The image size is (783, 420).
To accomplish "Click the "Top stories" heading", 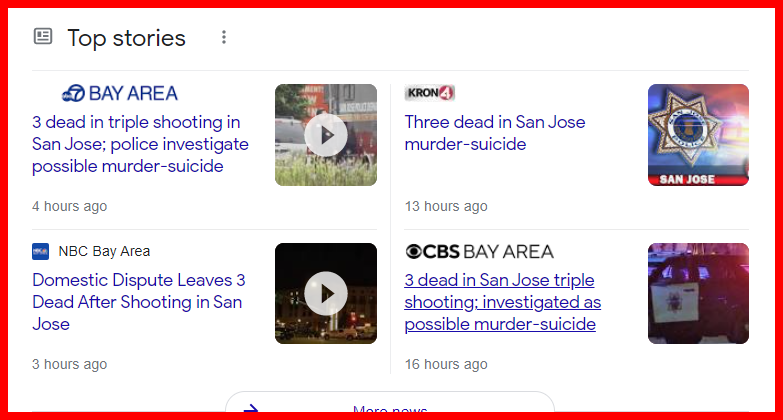I will coord(126,38).
